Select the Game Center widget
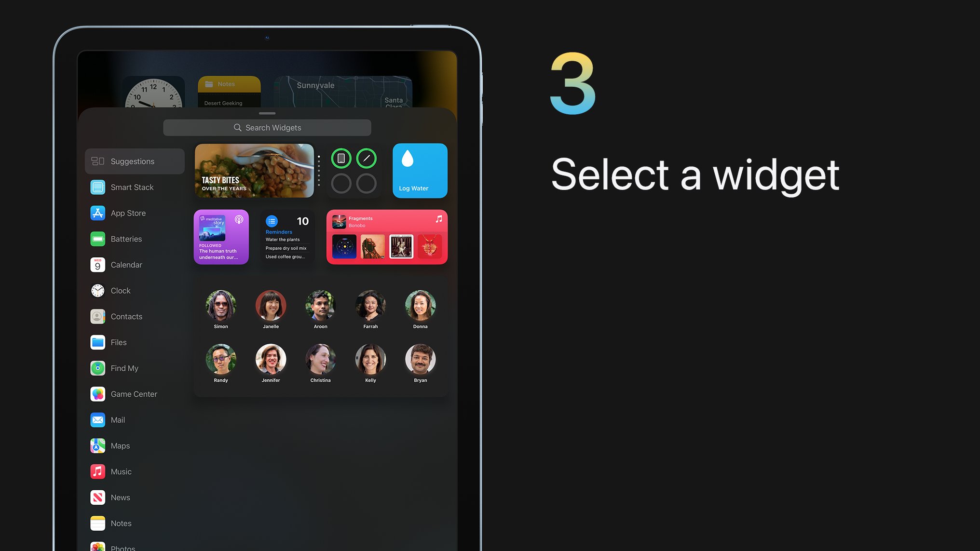 click(x=134, y=393)
